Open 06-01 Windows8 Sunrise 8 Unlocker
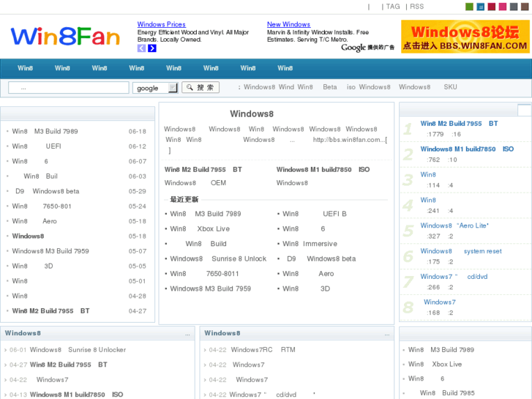 pos(78,350)
